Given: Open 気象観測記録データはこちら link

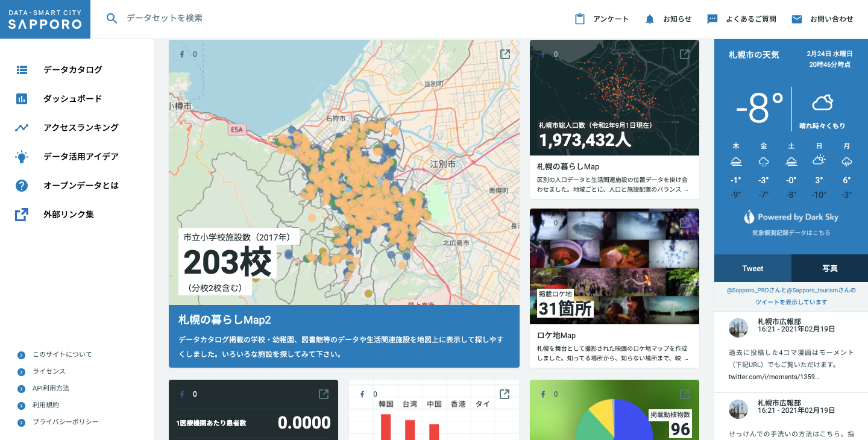Looking at the screenshot, I should 791,233.
